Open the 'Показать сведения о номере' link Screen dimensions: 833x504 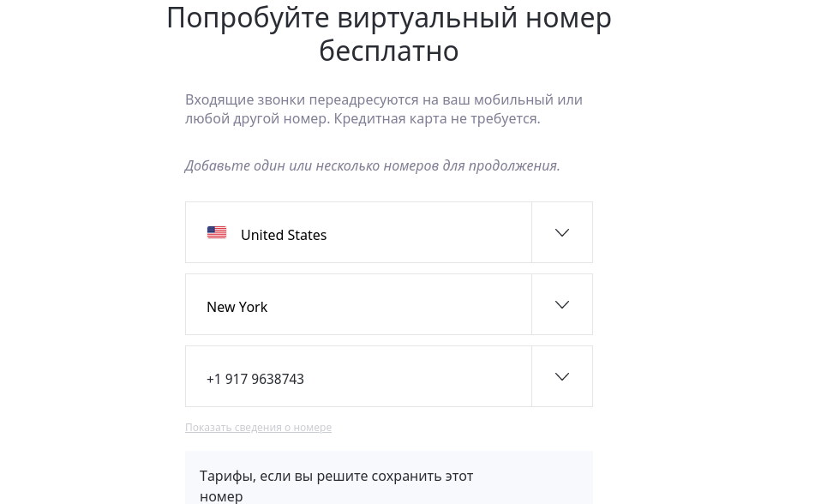258,428
